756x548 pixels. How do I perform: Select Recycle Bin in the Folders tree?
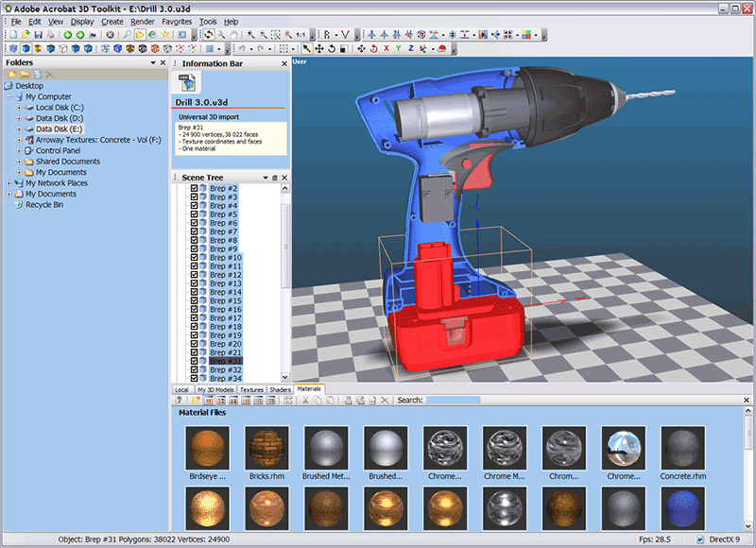coord(44,204)
